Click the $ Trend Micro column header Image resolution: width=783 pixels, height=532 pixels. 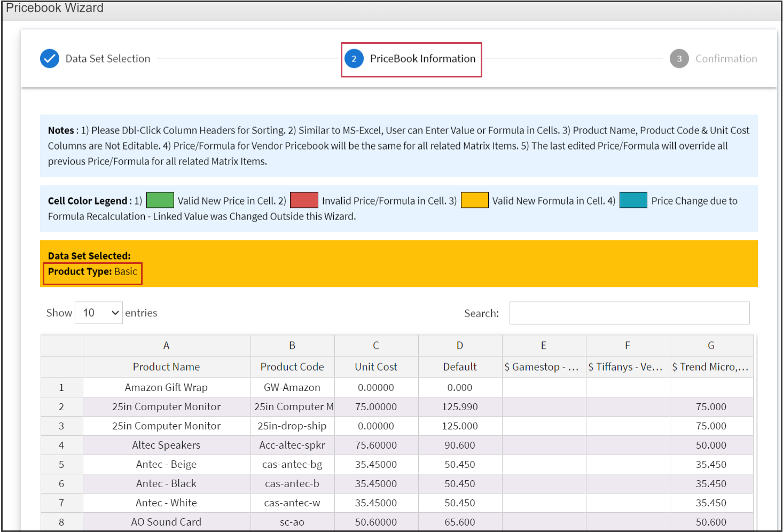click(711, 367)
